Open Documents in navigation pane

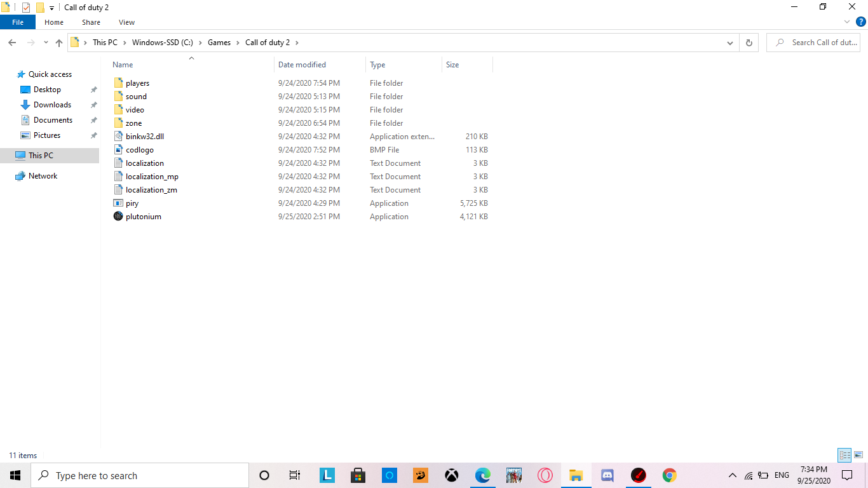[x=53, y=120]
